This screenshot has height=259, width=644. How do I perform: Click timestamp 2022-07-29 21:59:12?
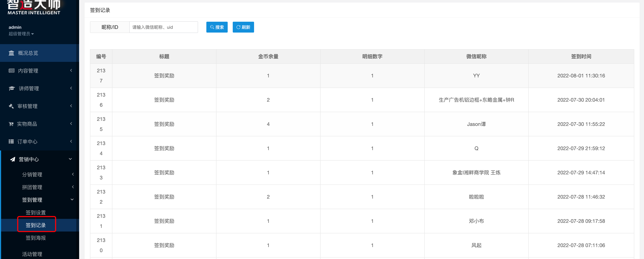click(x=581, y=148)
